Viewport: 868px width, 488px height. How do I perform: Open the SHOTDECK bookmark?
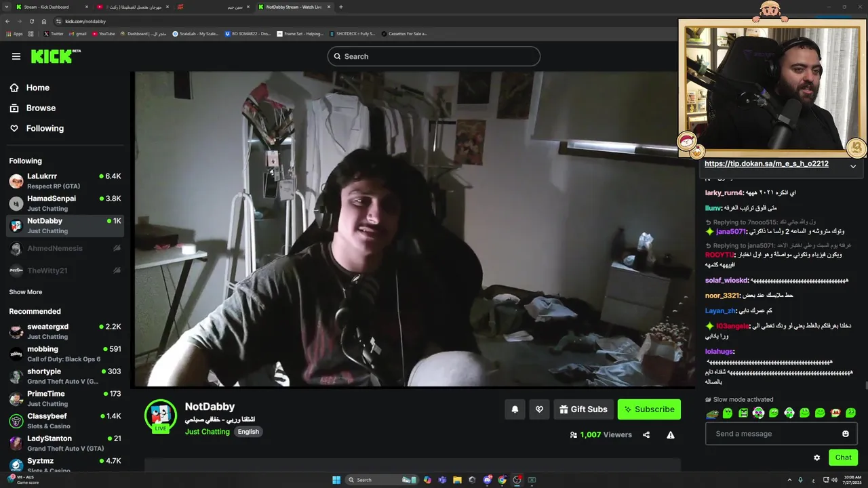[x=353, y=33]
